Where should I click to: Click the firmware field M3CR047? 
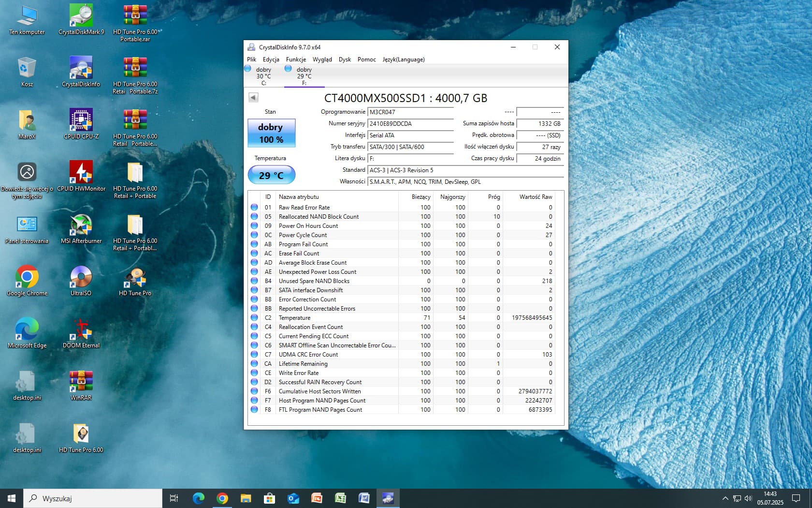(x=410, y=112)
